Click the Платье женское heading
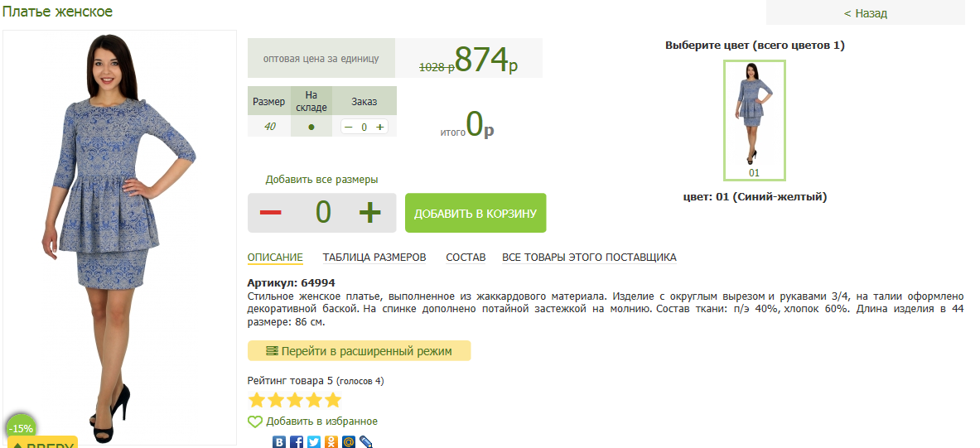Image resolution: width=980 pixels, height=448 pixels. (x=57, y=12)
